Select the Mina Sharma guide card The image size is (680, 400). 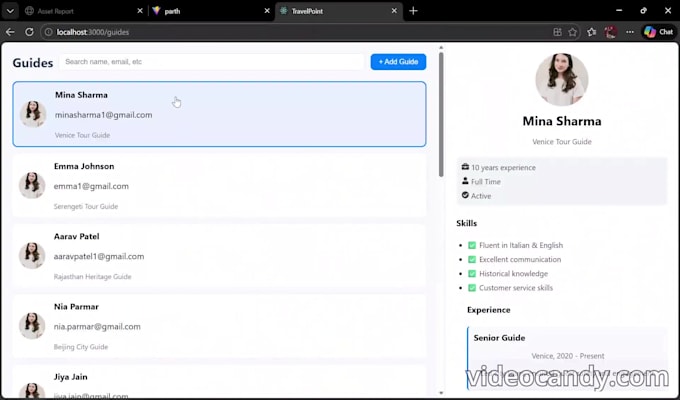219,114
